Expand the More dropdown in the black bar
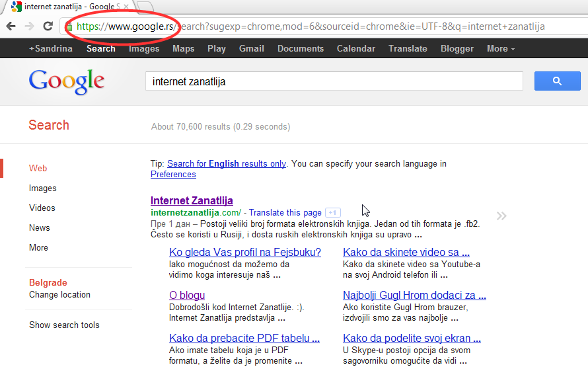This screenshot has height=367, width=588. 501,49
